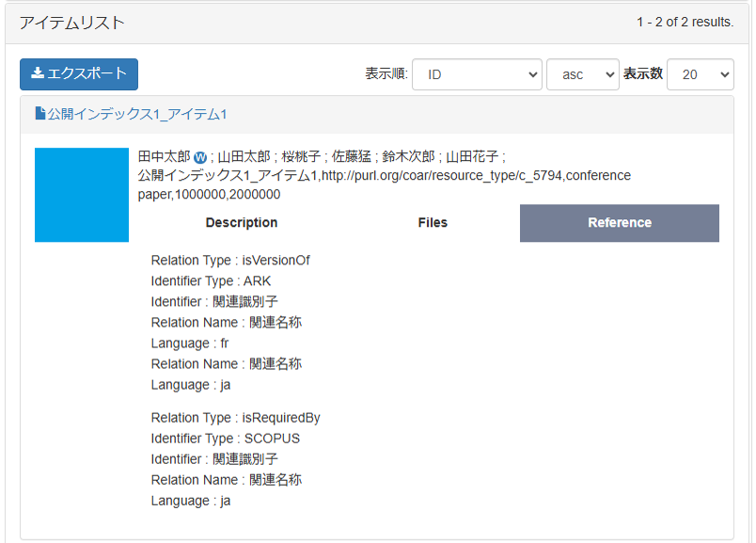Select the author name 桜桃子

(x=303, y=156)
